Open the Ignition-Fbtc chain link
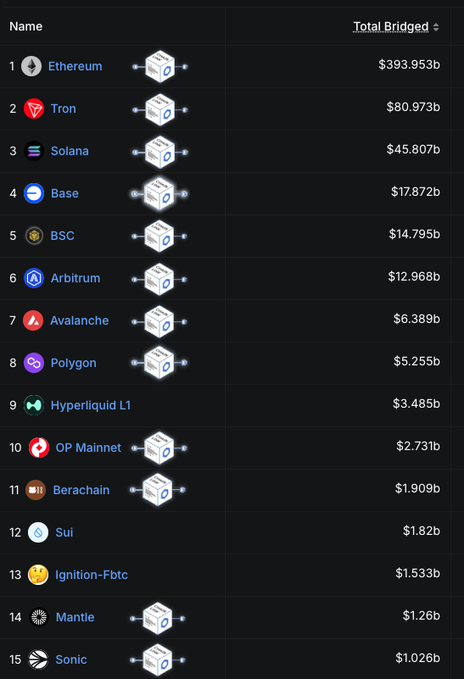The height and width of the screenshot is (679, 464). point(91,575)
